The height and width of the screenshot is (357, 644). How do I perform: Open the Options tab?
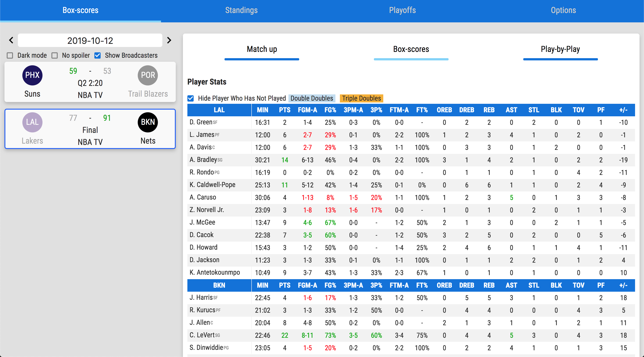563,10
